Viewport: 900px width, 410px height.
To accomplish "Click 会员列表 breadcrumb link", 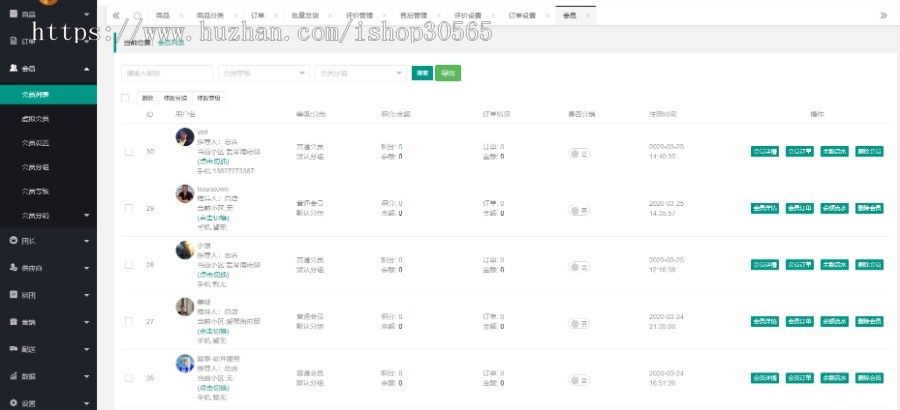I will [171, 42].
